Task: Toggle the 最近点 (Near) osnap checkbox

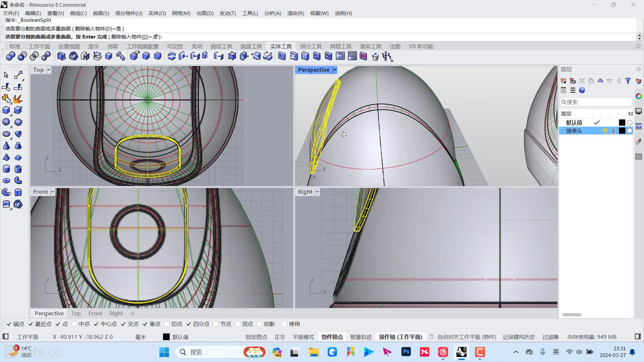Action: pyautogui.click(x=31, y=324)
